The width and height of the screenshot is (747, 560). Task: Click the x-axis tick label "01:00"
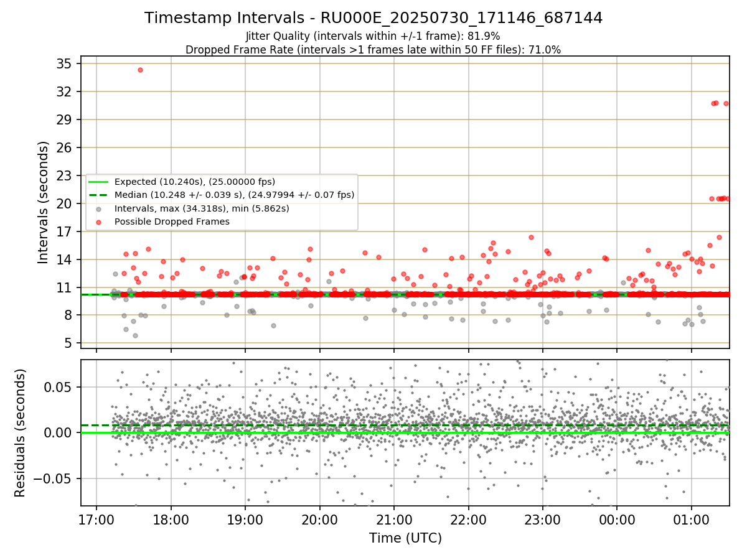(692, 519)
